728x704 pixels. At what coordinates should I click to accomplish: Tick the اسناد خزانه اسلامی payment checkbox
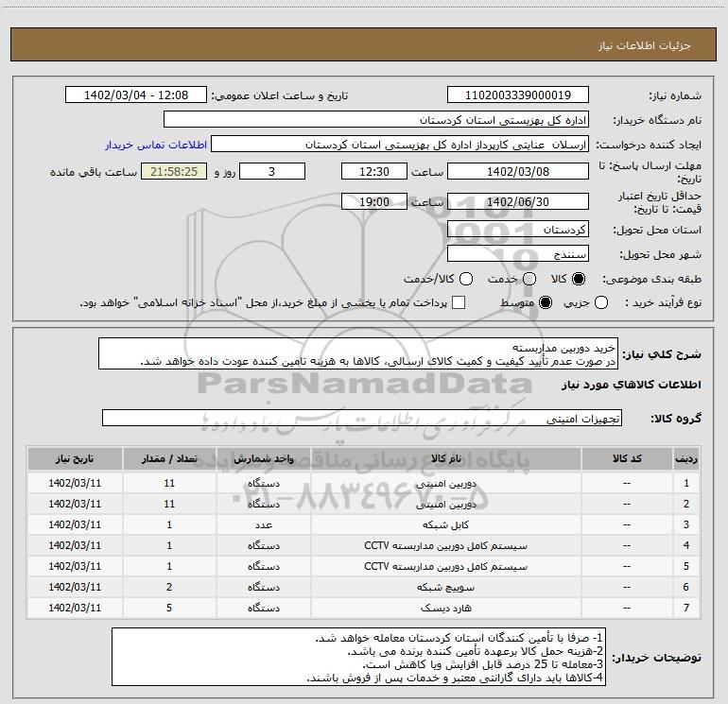[x=459, y=302]
